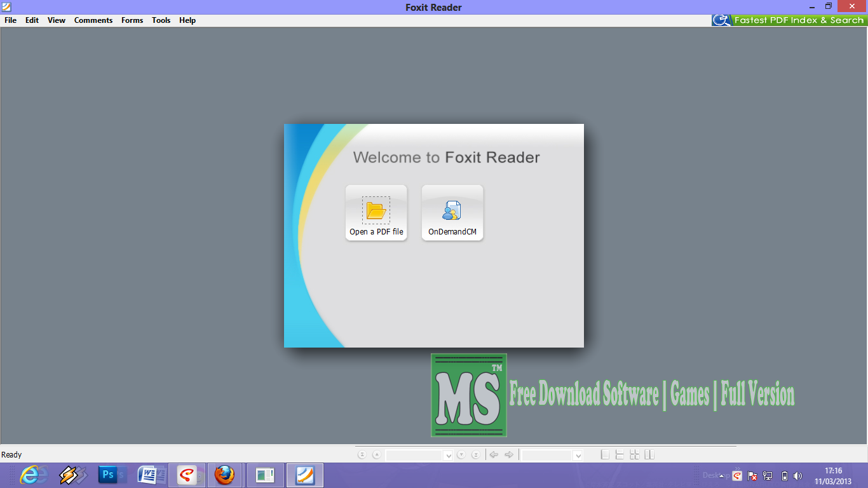Open Firefox from taskbar
The width and height of the screenshot is (868, 488).
(x=225, y=475)
